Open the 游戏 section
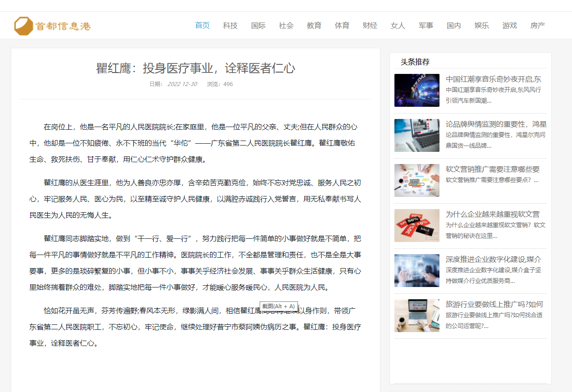 click(510, 25)
